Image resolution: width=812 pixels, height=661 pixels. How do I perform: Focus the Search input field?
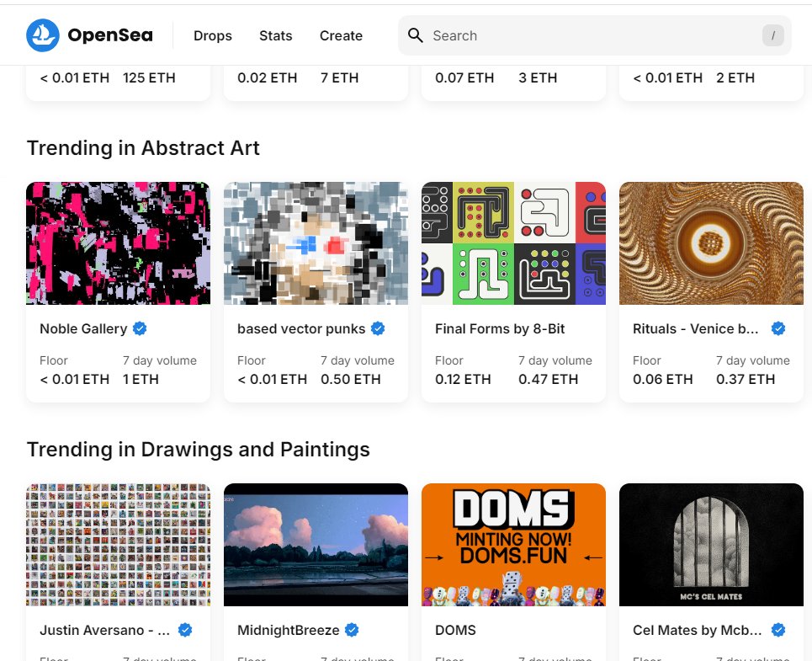(x=595, y=35)
